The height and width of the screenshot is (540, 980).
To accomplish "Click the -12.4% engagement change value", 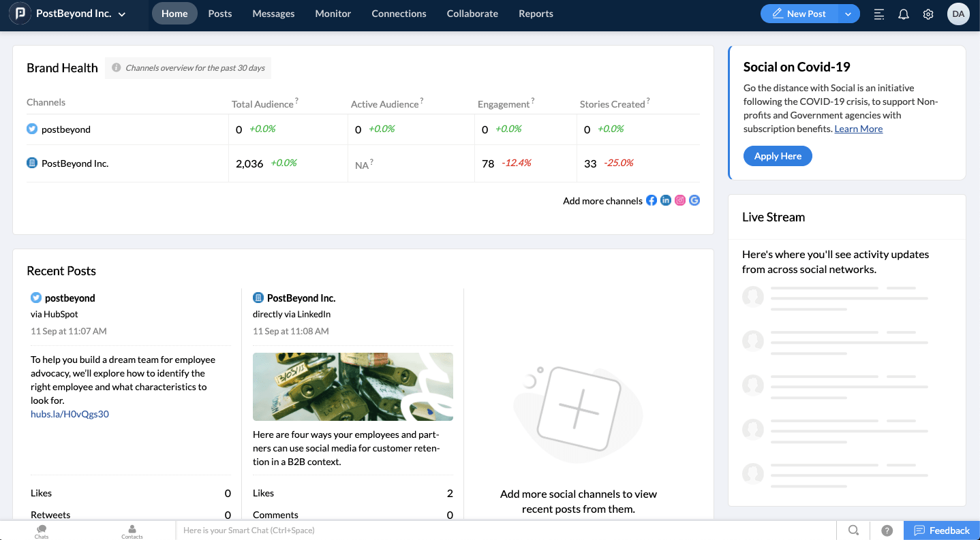I will (517, 163).
